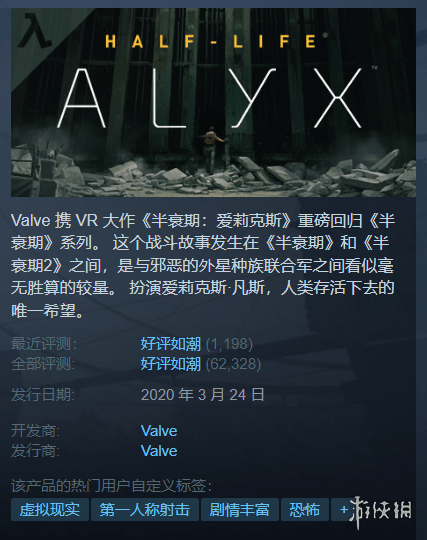Click the ALYX title text in banner
Screen dimensions: 427x540
click(x=210, y=98)
